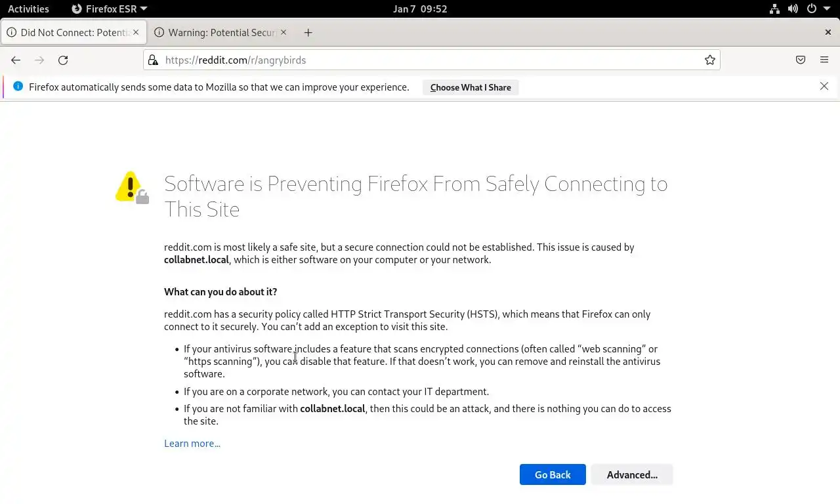Viewport: 840px width, 504px height.
Task: Dismiss the Mozilla data sharing notification
Action: click(824, 86)
